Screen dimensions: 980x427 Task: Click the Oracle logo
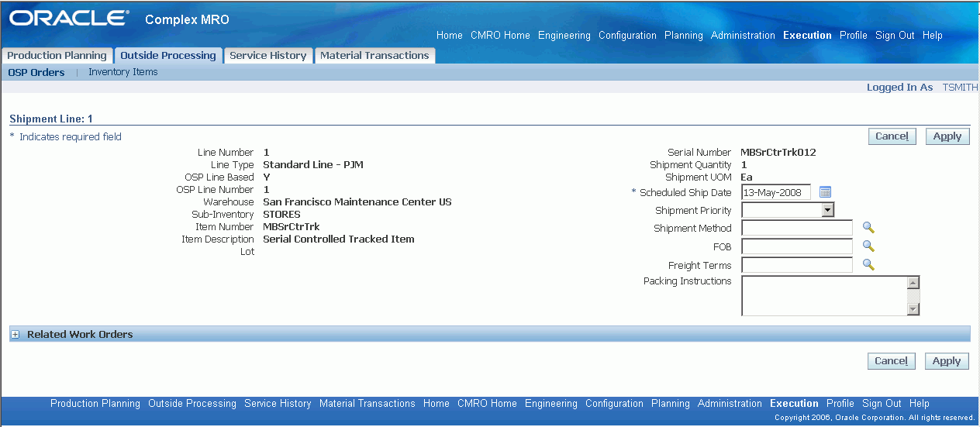pos(68,19)
